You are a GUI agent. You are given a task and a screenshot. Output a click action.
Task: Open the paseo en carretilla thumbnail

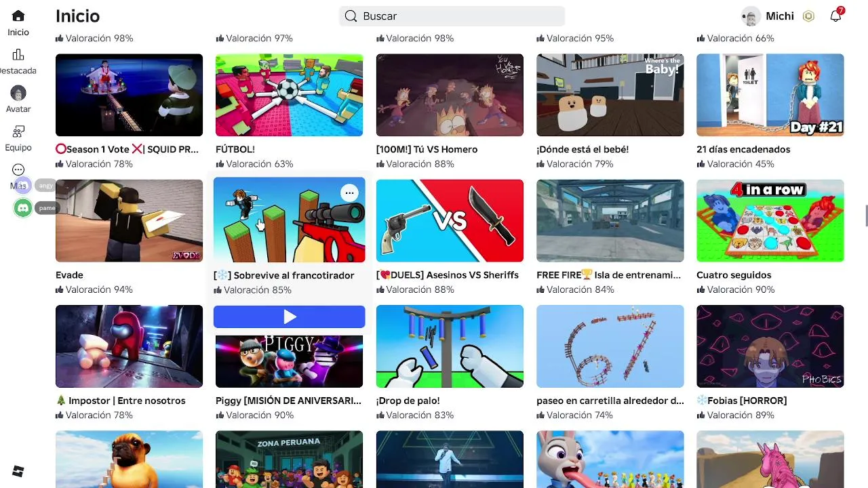(x=610, y=346)
